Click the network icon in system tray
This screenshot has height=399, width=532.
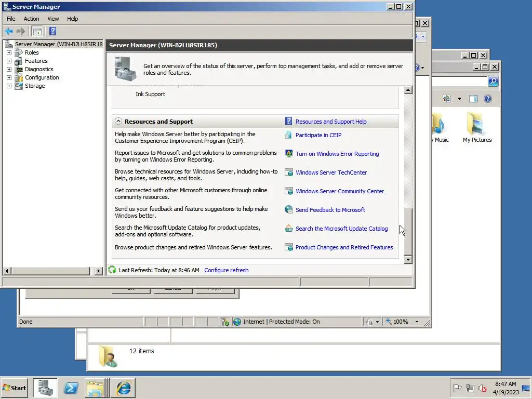(470, 388)
